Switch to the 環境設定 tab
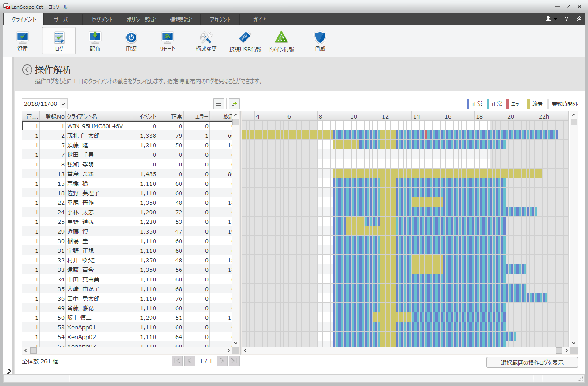 tap(181, 19)
